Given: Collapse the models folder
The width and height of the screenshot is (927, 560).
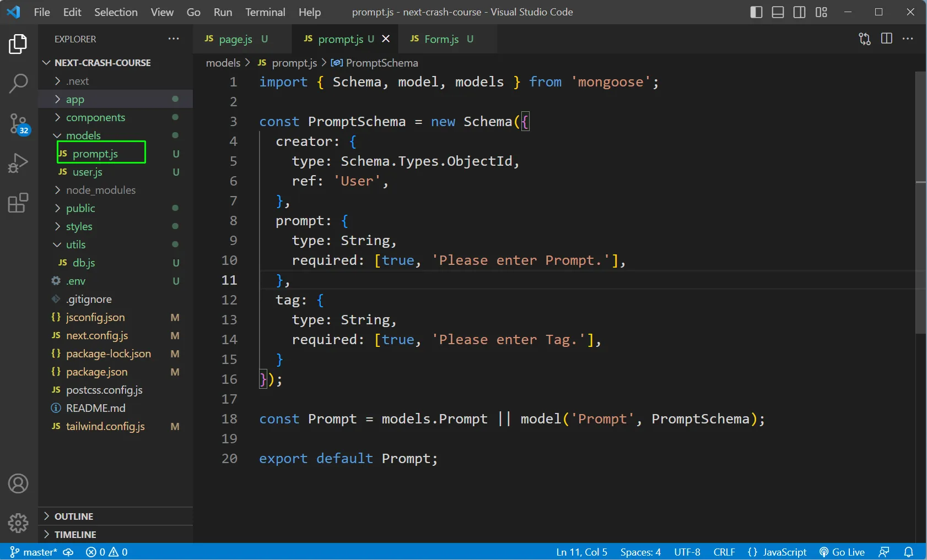Looking at the screenshot, I should click(x=116, y=135).
